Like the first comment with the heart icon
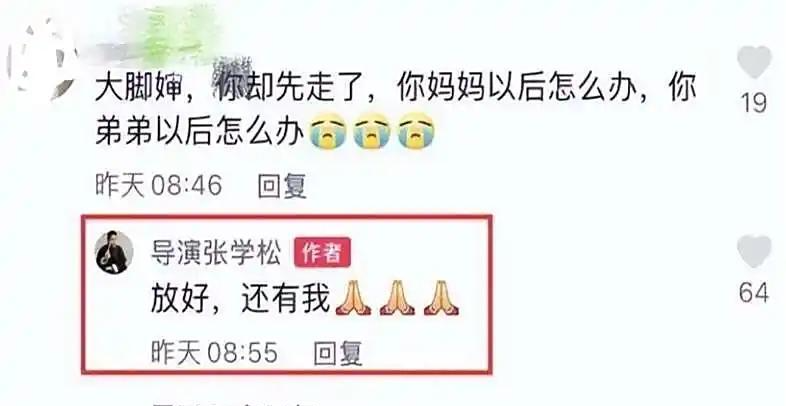 pyautogui.click(x=754, y=62)
